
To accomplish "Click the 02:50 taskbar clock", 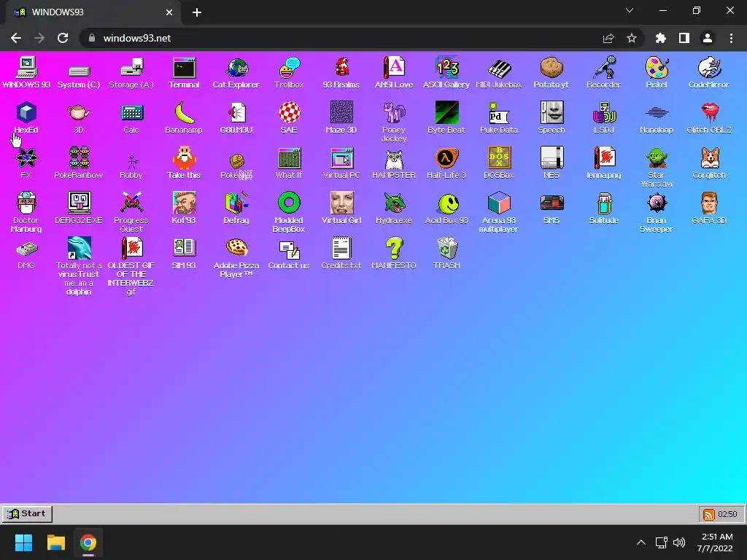I will point(727,514).
